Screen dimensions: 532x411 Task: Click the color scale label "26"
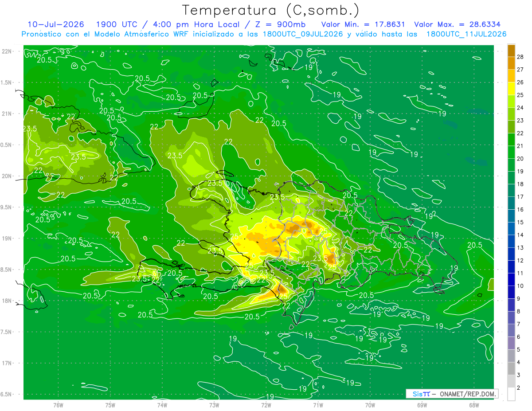520,82
